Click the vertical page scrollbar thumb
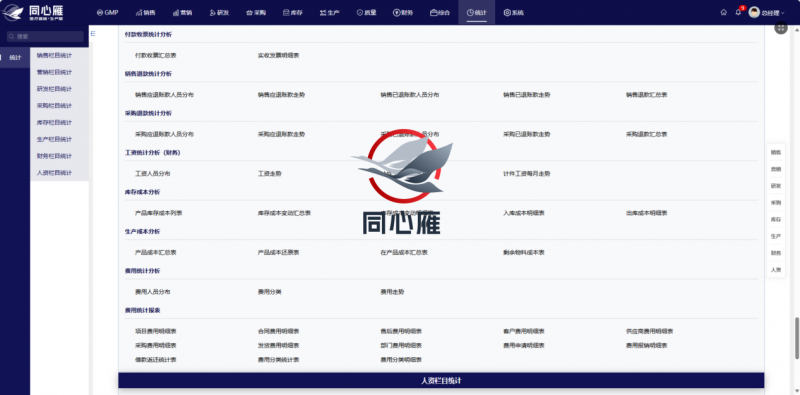The image size is (800, 395). tap(796, 338)
